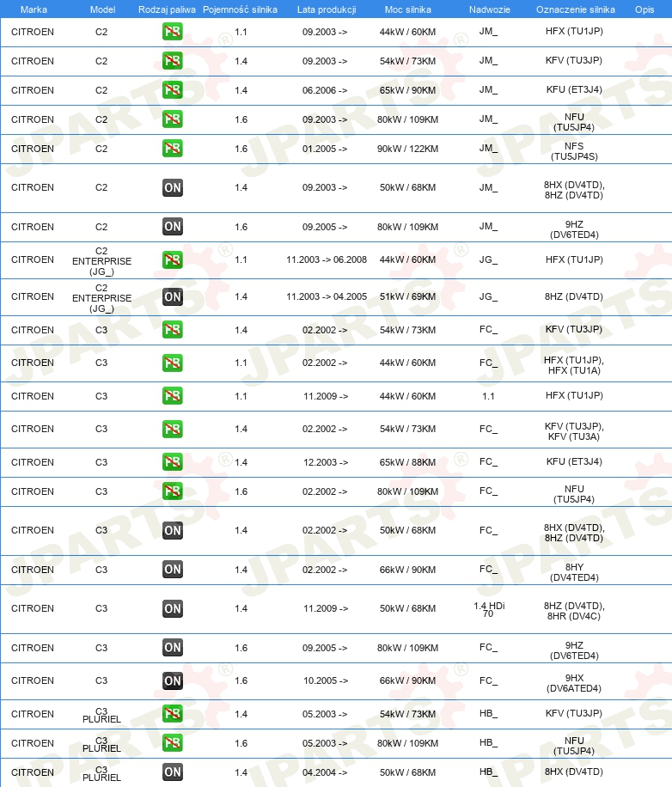Screen dimensions: 672x787
Task: Select the 65kW / 90KM power cell
Action: [x=407, y=90]
